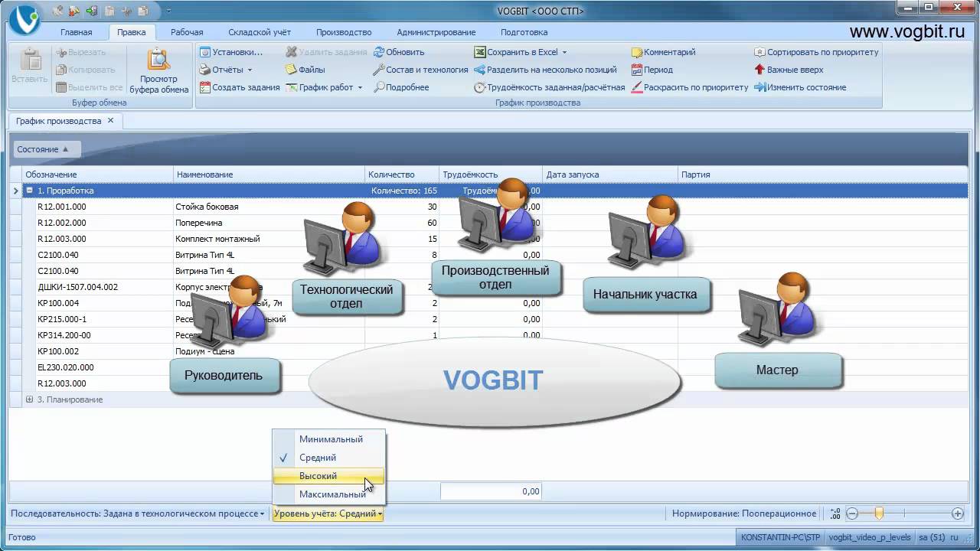Image resolution: width=980 pixels, height=551 pixels.
Task: Switch to Рабочая ribbon tab
Action: 187,32
